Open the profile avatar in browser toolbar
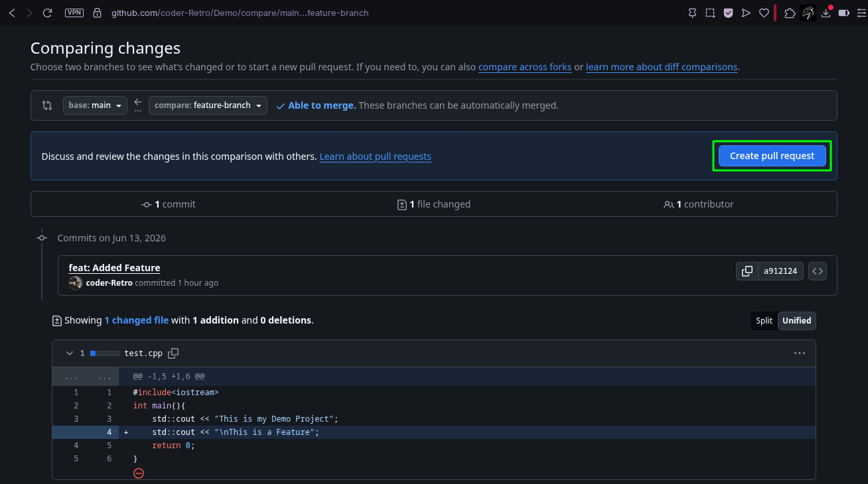The height and width of the screenshot is (484, 868). (x=808, y=13)
